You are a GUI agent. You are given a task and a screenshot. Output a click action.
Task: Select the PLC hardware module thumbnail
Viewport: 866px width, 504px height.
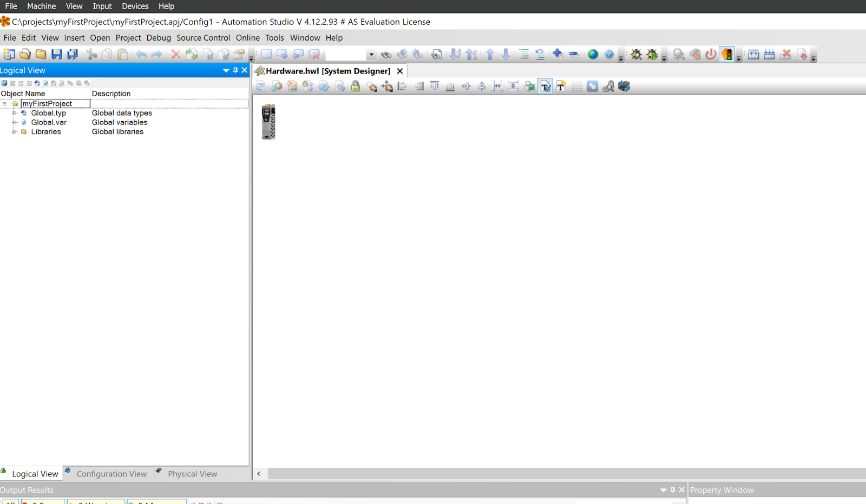click(268, 122)
